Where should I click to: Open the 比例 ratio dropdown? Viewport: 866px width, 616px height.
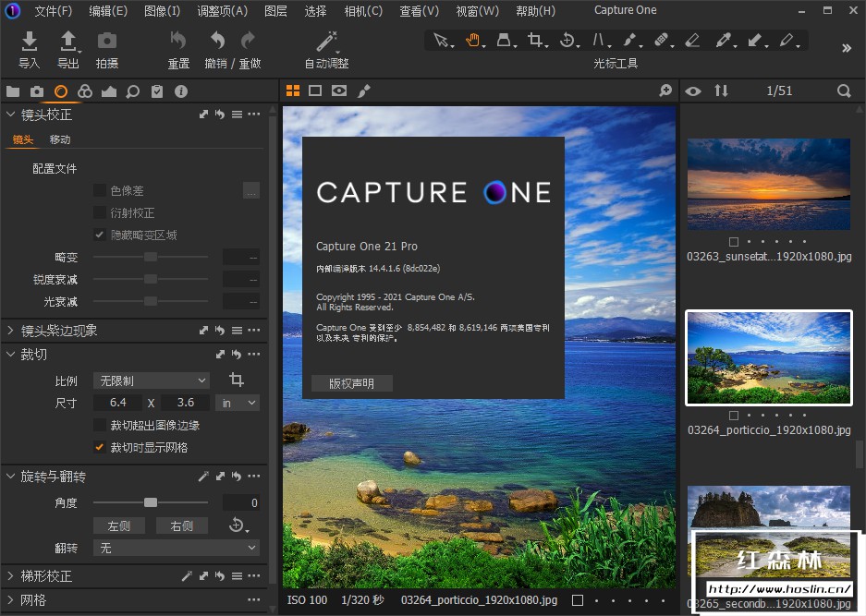152,380
